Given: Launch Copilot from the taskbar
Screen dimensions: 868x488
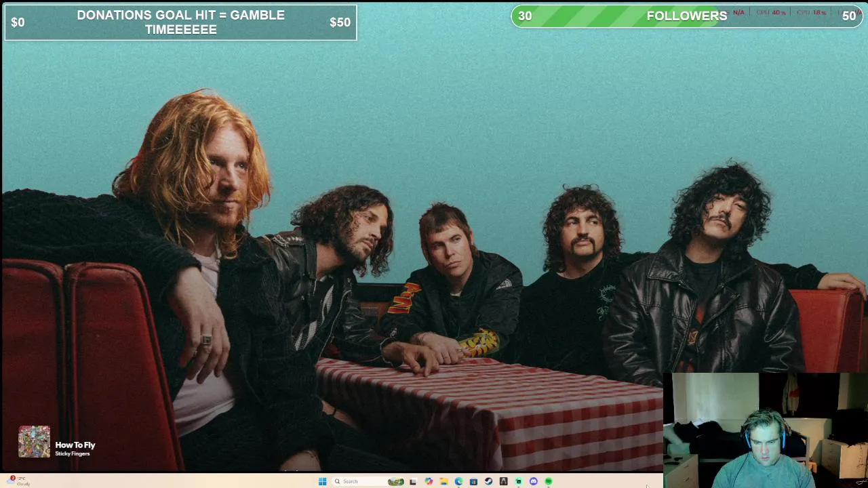Looking at the screenshot, I should (429, 481).
